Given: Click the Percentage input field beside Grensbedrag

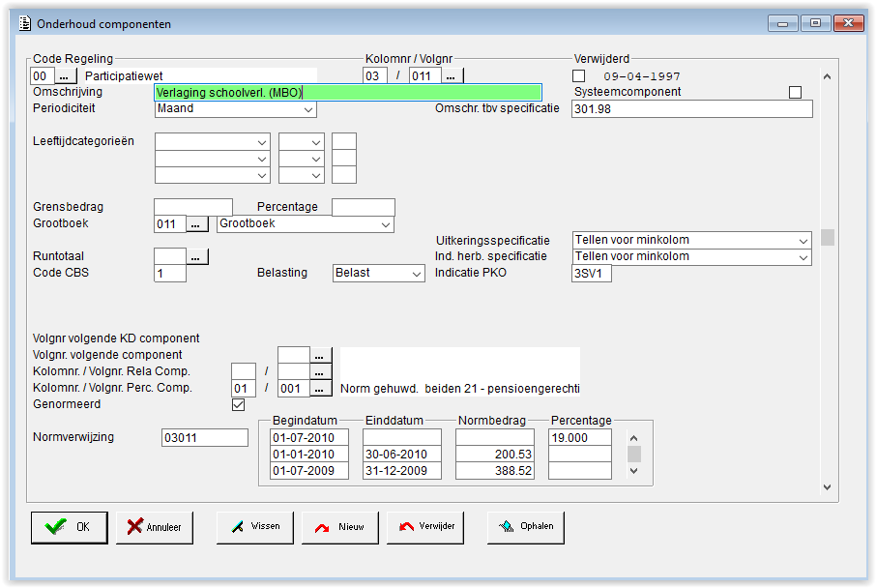Looking at the screenshot, I should pos(364,207).
